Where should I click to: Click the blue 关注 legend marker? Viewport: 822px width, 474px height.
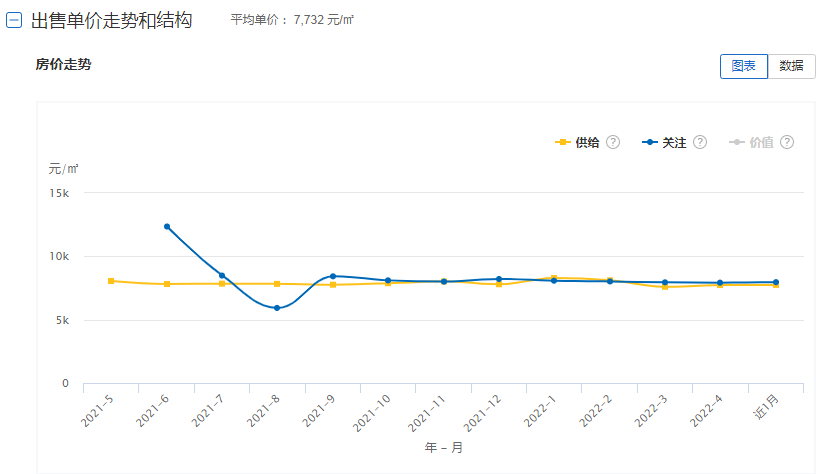[650, 142]
